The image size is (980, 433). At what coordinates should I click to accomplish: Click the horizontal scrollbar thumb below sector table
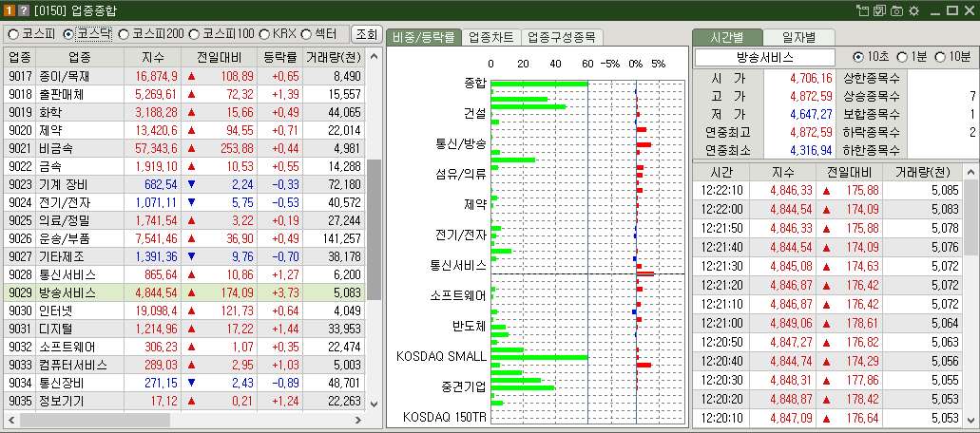coord(95,420)
